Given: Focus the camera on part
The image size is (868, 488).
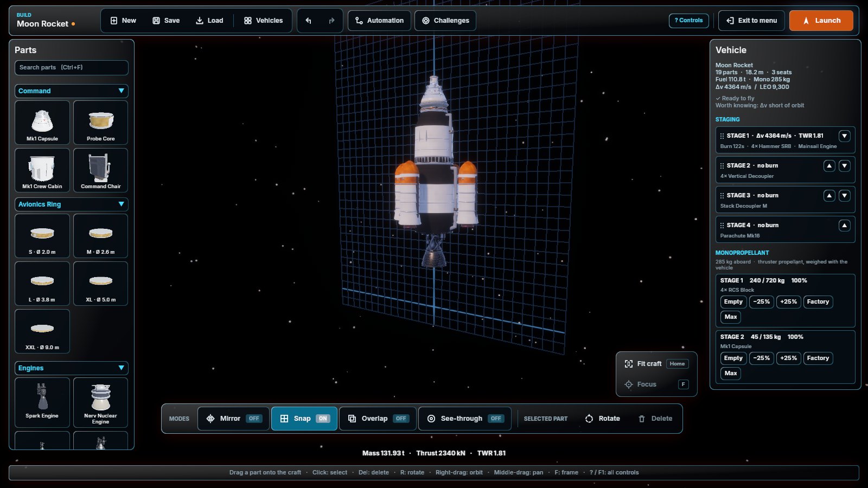Looking at the screenshot, I should pos(656,384).
